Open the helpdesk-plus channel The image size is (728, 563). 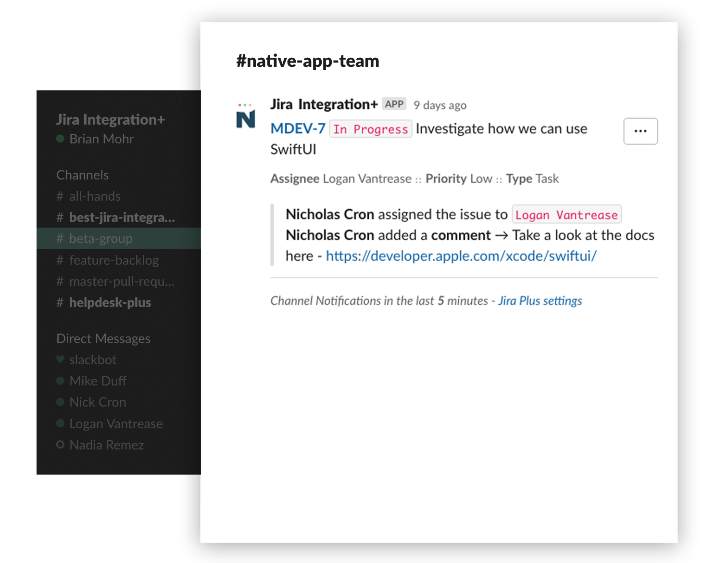point(110,302)
